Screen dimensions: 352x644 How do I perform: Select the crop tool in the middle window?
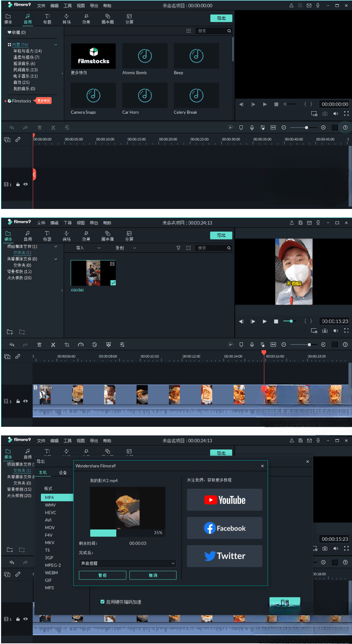[x=67, y=344]
